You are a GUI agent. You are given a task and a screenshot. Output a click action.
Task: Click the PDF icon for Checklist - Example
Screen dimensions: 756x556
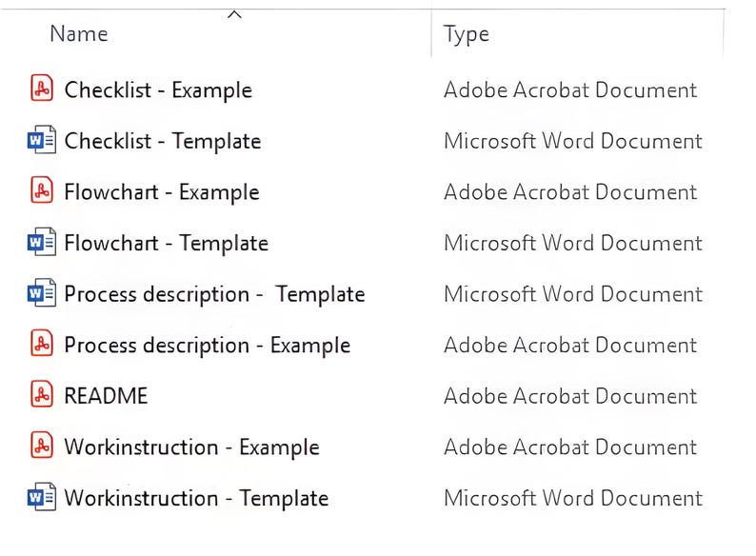click(x=42, y=89)
